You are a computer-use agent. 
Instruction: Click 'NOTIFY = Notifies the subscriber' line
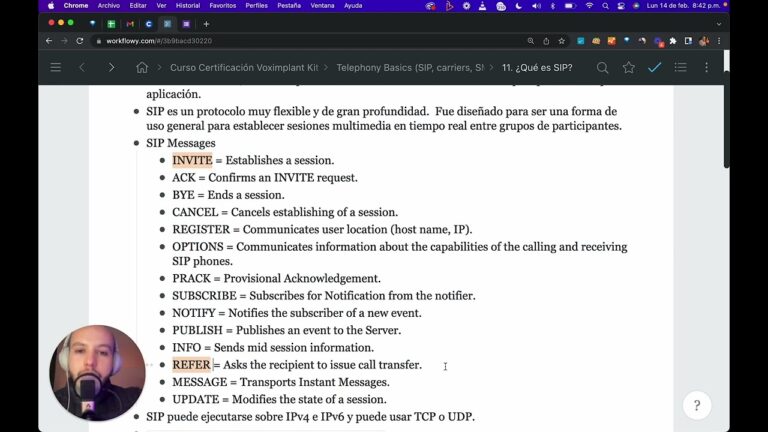pos(297,312)
